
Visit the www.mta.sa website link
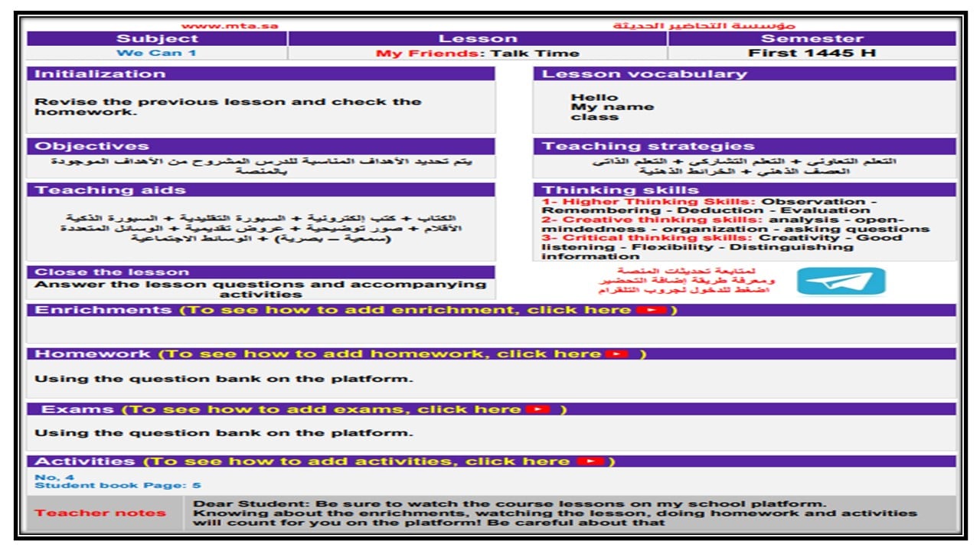tap(230, 25)
